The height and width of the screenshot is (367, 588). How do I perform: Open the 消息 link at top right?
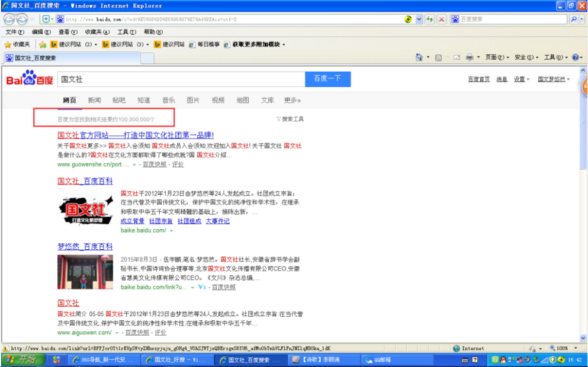point(502,79)
